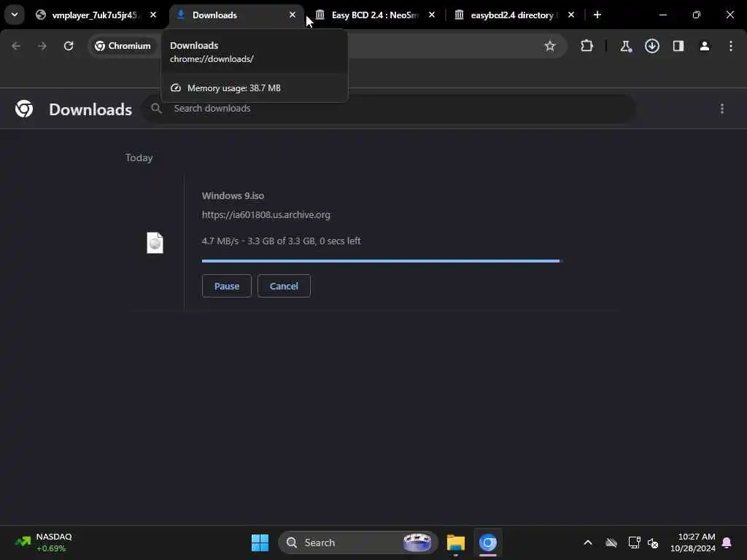Go back to previous page
Screen dimensions: 747x560
coord(16,46)
